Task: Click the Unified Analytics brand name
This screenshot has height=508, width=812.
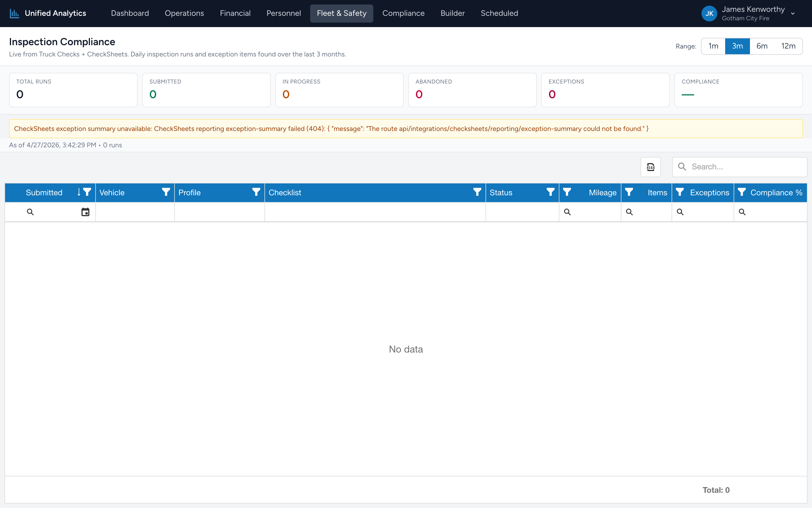Action: [x=55, y=14]
